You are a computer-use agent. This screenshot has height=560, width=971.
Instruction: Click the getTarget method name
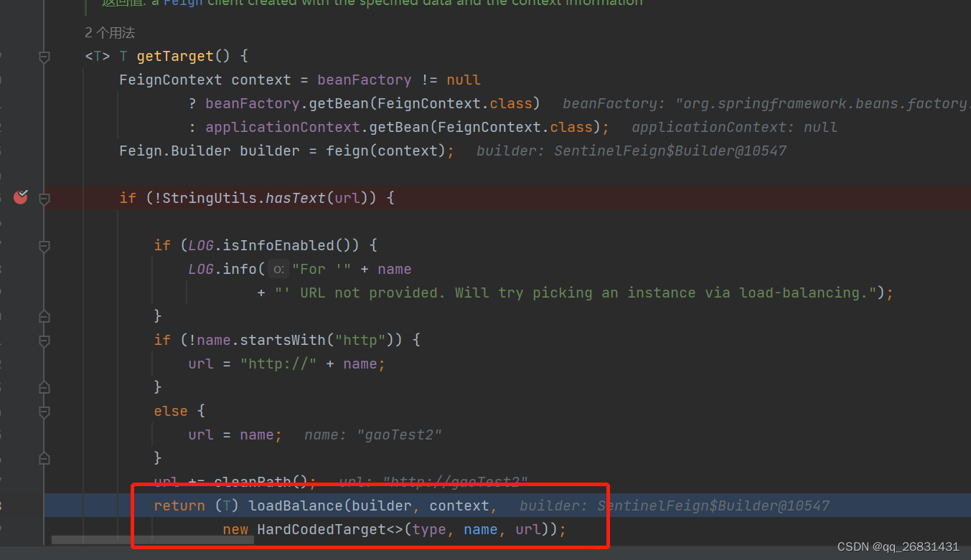(x=175, y=56)
